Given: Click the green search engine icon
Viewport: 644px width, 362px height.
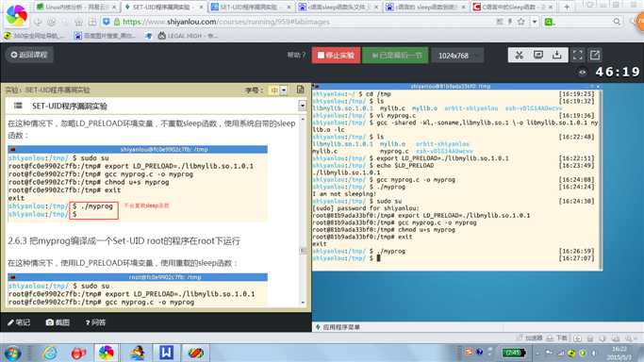Looking at the screenshot, I should pos(549,23).
